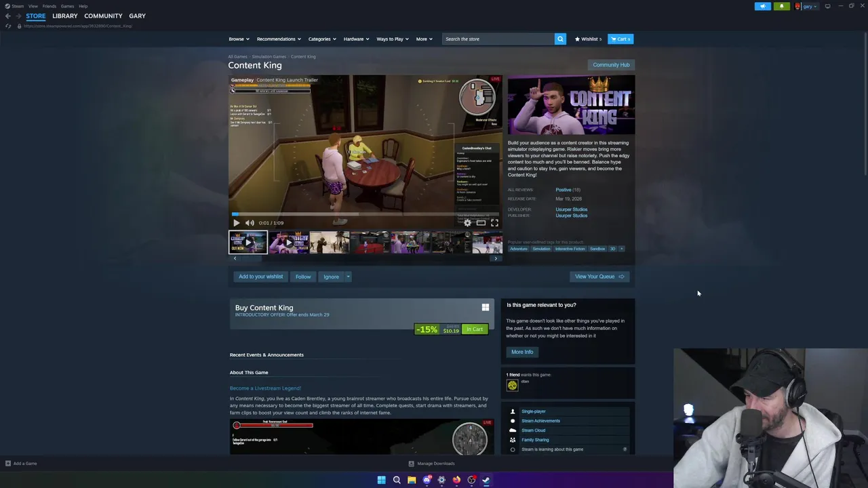Click the Windows platform icon
This screenshot has height=488, width=868.
[x=485, y=308]
